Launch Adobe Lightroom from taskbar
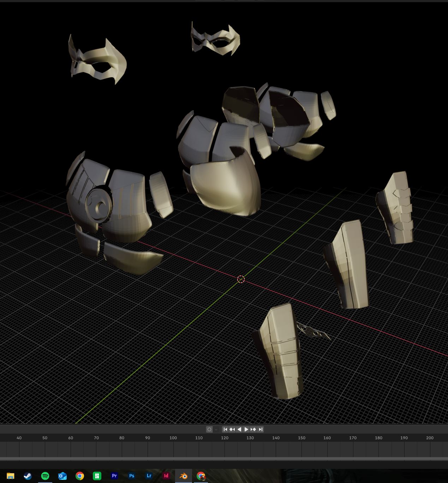448x483 pixels. pos(149,476)
